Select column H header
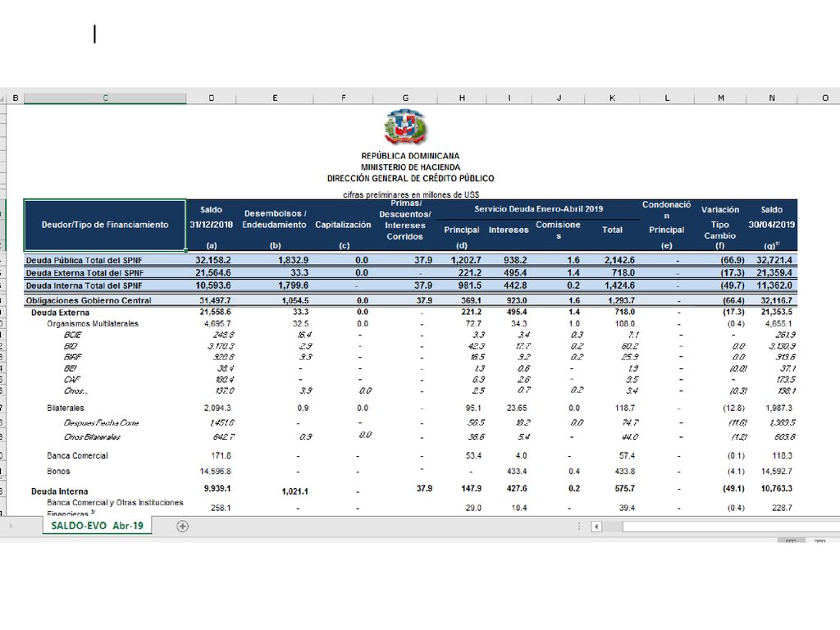Viewport: 840px width, 630px height. click(462, 98)
